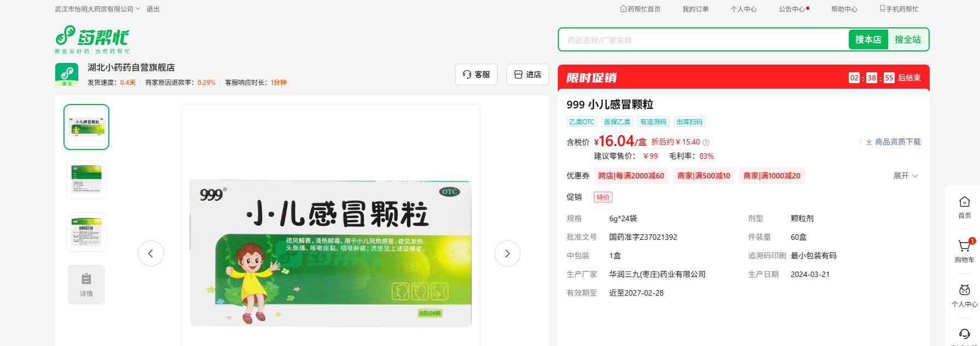Viewport: 980px width, 346px height.
Task: Select the second product thumbnail
Action: [86, 179]
